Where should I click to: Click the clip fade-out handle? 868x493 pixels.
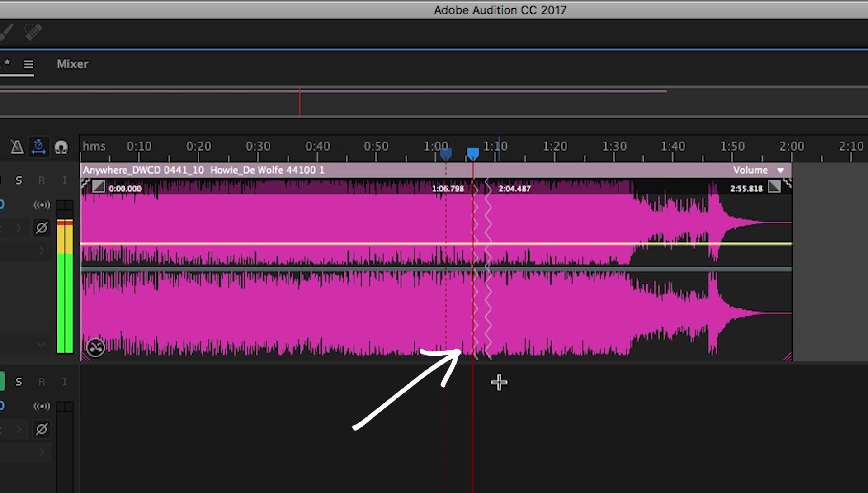coord(774,186)
